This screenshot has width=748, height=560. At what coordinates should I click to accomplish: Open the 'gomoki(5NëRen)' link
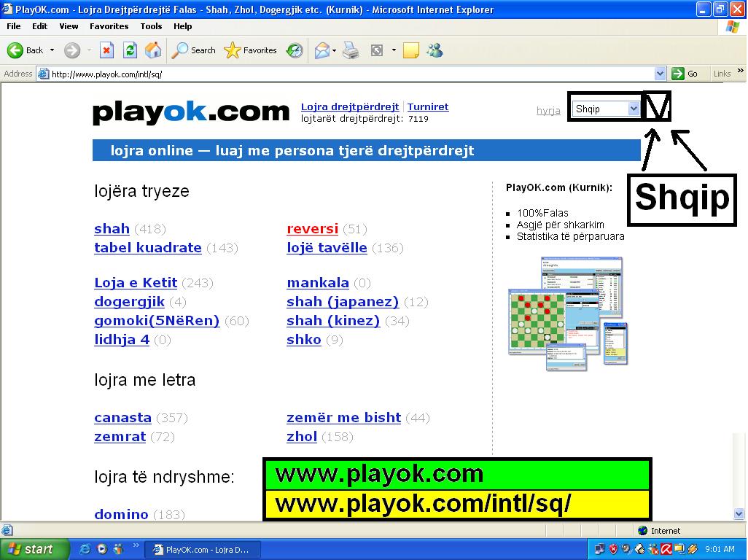(x=157, y=321)
